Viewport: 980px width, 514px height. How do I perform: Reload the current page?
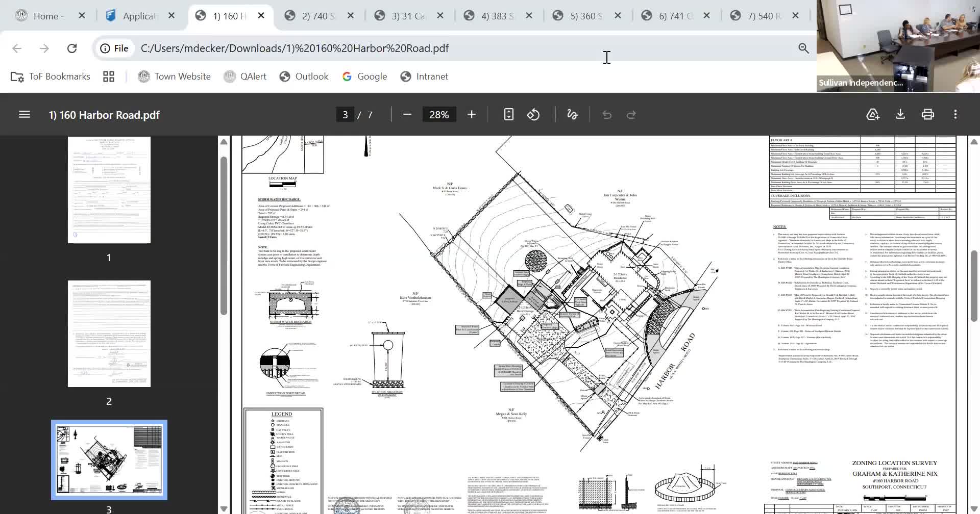click(x=72, y=48)
